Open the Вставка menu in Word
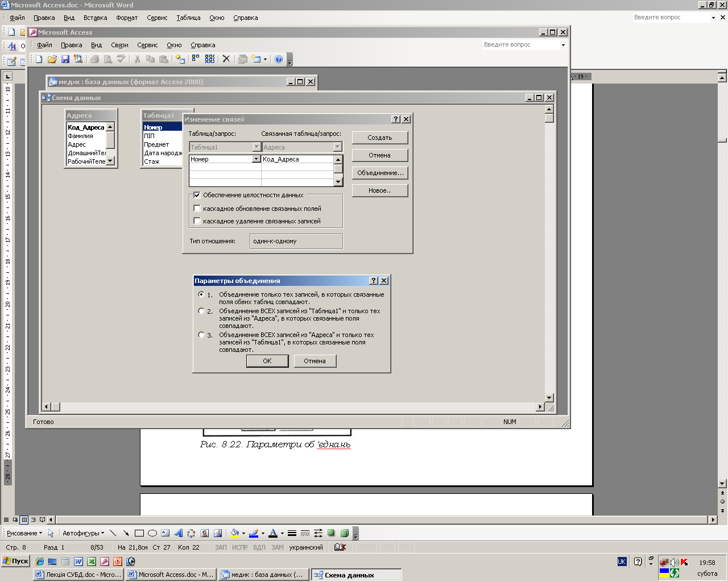Image resolution: width=728 pixels, height=582 pixels. click(x=95, y=18)
